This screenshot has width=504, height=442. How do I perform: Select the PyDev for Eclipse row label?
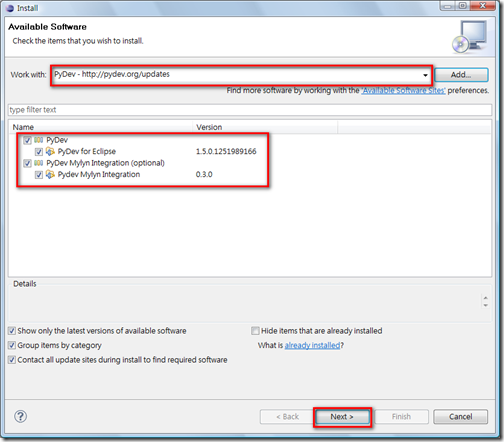(87, 151)
